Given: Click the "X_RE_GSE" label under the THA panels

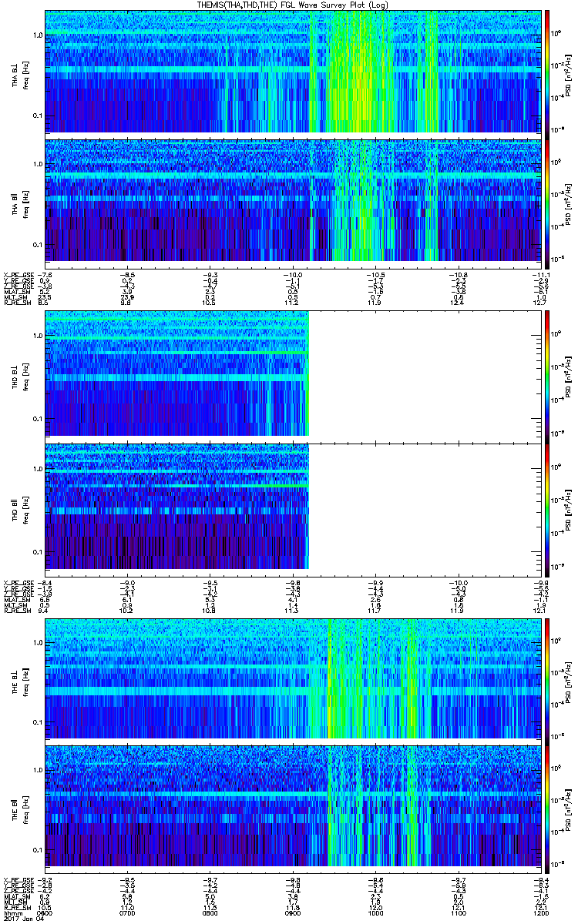Looking at the screenshot, I should coord(18,274).
